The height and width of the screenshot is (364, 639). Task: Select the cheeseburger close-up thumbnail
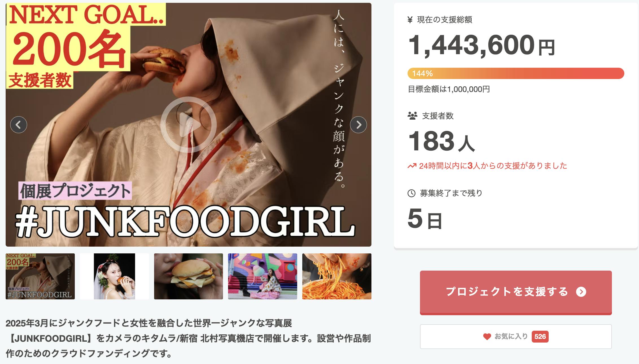[x=189, y=276]
